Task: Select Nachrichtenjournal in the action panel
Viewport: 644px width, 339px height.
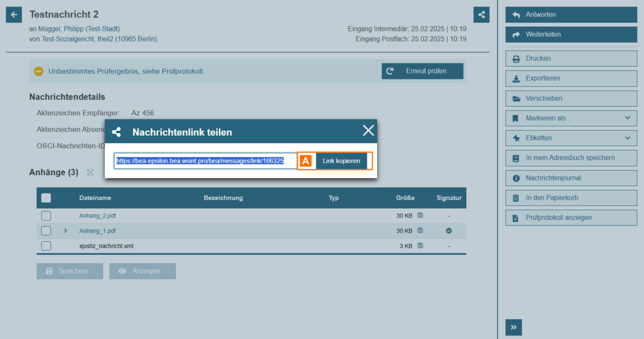Action: click(571, 178)
